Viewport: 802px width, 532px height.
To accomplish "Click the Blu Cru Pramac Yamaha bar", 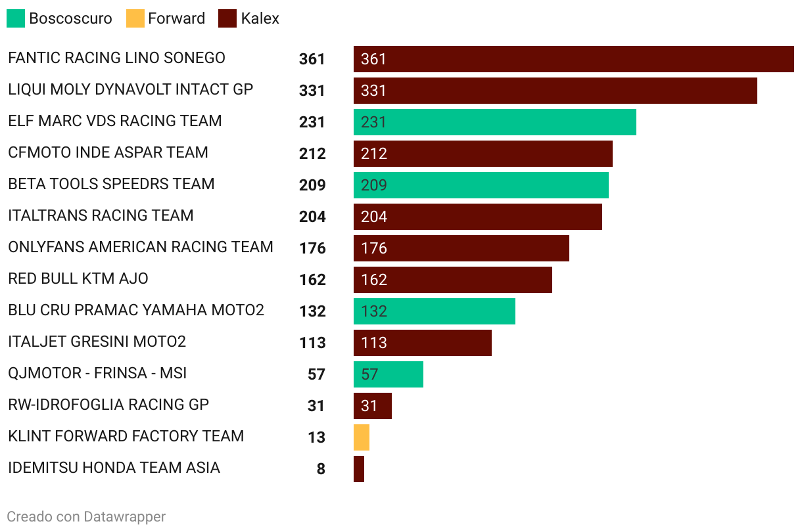I will click(435, 311).
